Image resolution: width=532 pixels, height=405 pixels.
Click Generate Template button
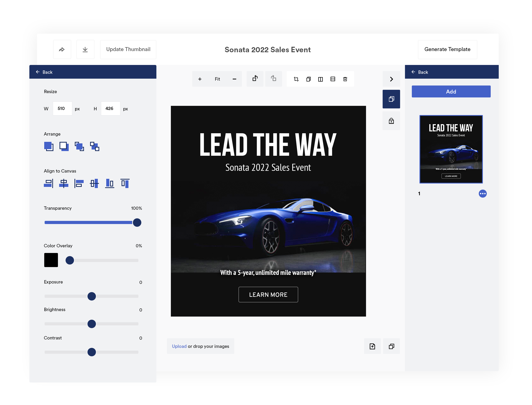(447, 49)
